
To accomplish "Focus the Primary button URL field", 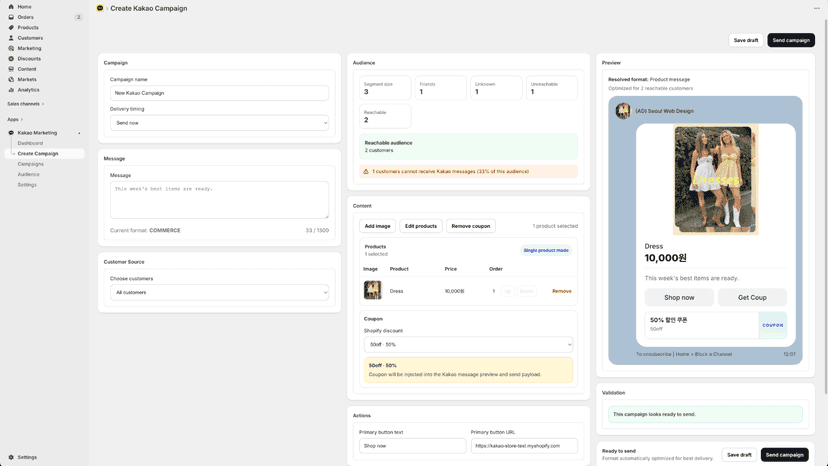I will [x=524, y=446].
